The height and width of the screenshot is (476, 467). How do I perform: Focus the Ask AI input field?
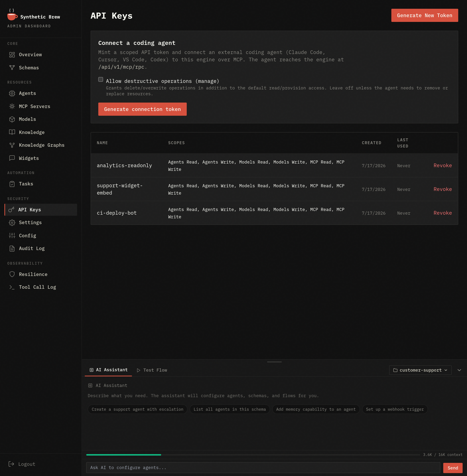click(263, 468)
